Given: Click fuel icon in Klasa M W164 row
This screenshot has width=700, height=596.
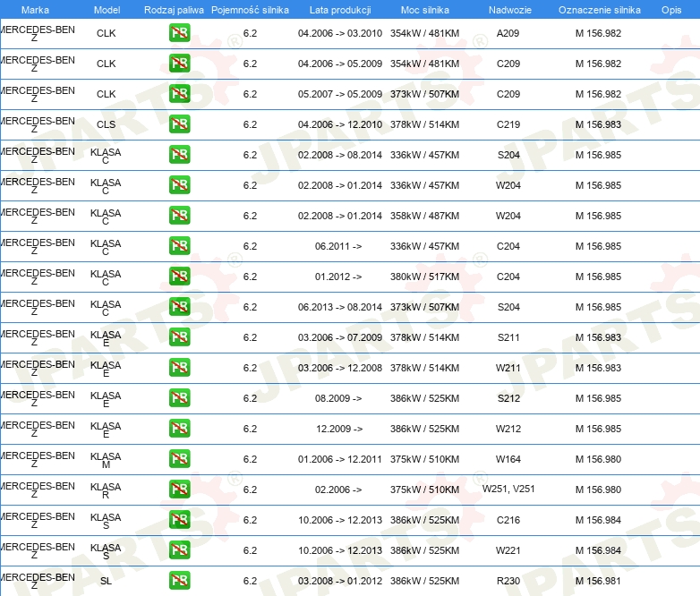Looking at the screenshot, I should tap(179, 458).
